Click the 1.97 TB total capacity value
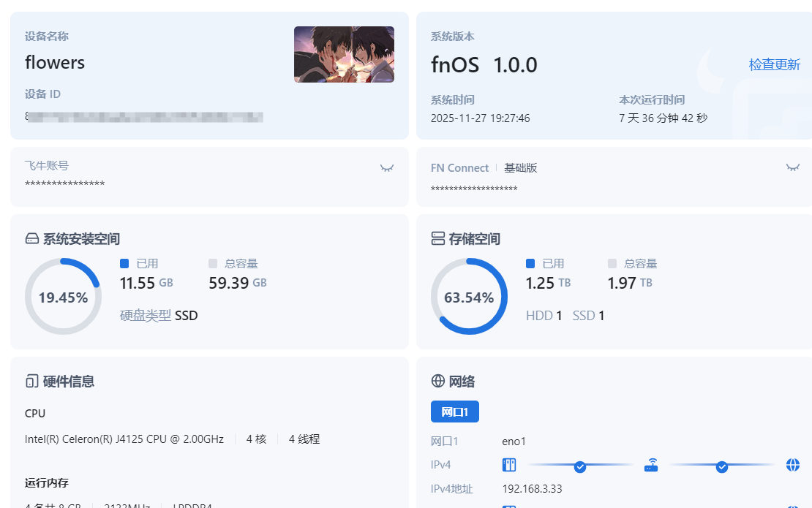Viewport: 812px width, 508px height. click(630, 283)
